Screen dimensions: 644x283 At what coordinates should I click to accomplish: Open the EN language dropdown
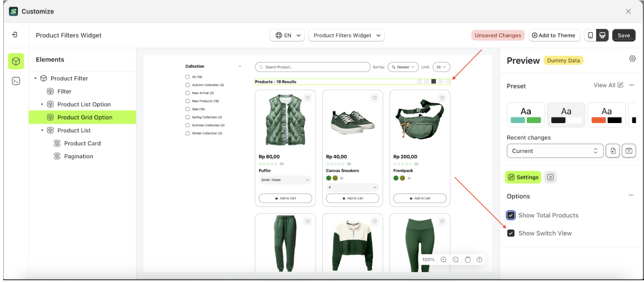[x=287, y=35]
